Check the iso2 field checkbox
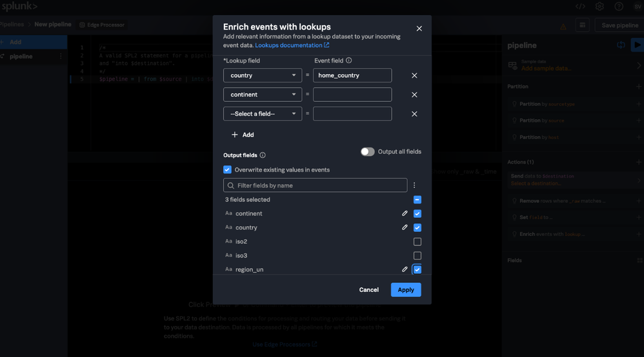Viewport: 644px width, 357px height. (x=418, y=242)
